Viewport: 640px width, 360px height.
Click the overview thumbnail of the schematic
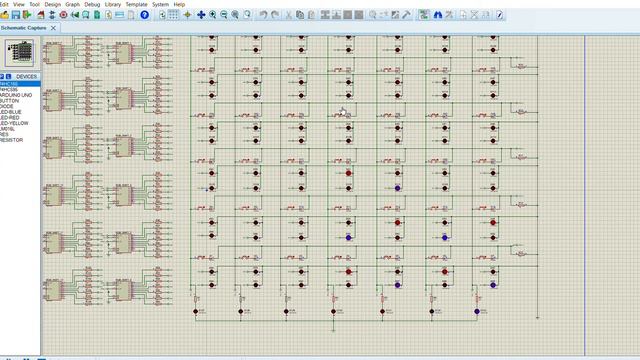point(20,53)
